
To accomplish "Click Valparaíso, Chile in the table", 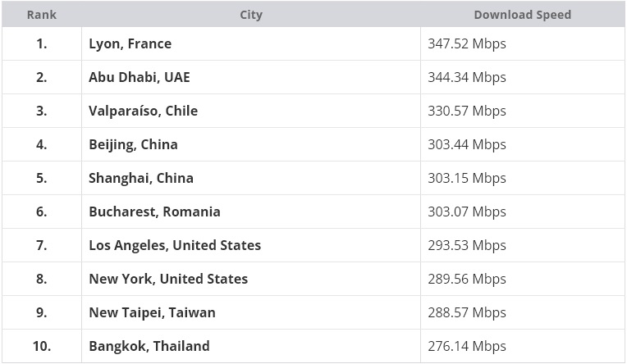I will point(143,111).
